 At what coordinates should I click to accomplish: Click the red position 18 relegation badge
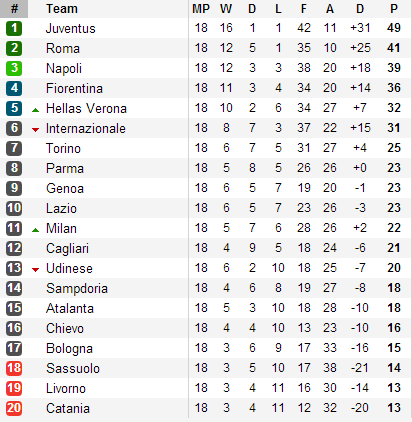(x=14, y=368)
